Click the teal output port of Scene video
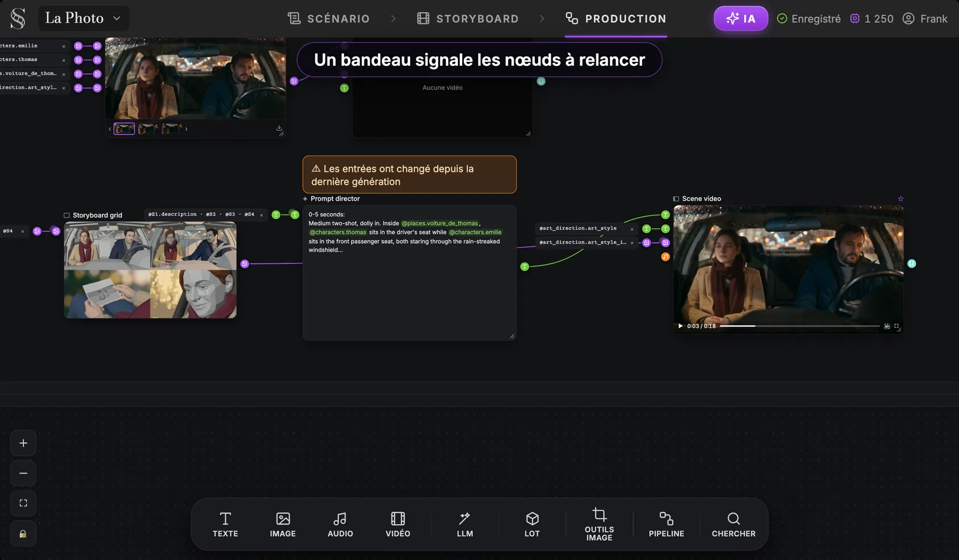 click(912, 264)
